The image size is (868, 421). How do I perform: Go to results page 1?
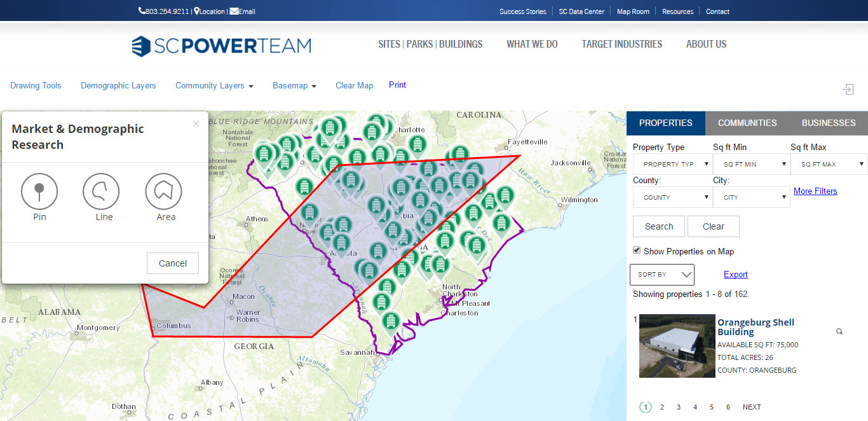pos(646,407)
